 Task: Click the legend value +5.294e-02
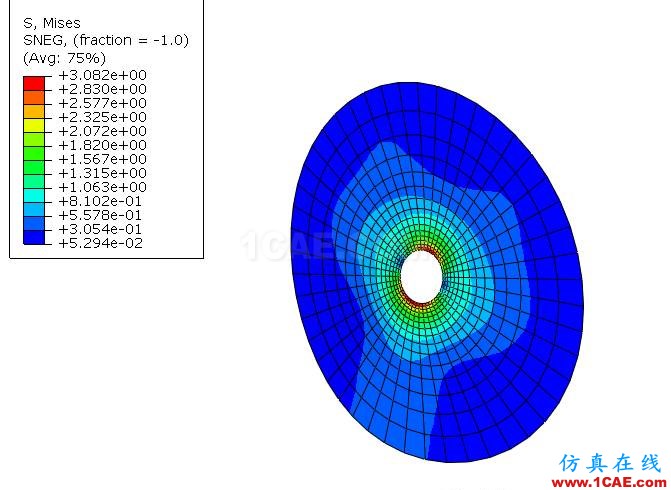(100, 243)
